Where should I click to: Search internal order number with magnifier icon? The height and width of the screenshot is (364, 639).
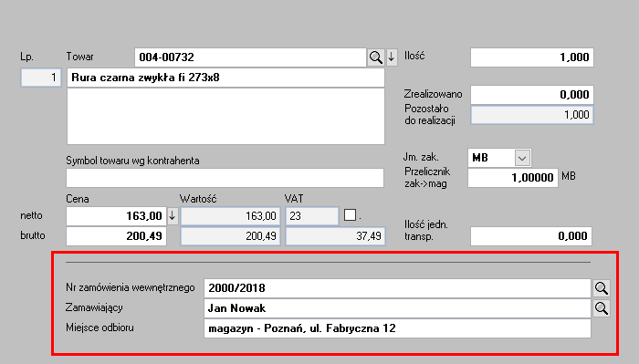coord(601,288)
